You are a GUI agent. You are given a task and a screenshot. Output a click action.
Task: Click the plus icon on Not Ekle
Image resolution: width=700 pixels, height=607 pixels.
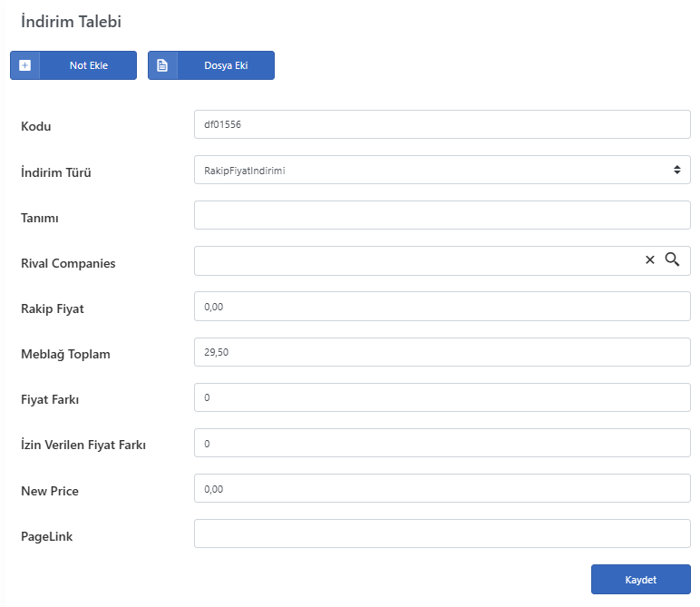point(25,65)
